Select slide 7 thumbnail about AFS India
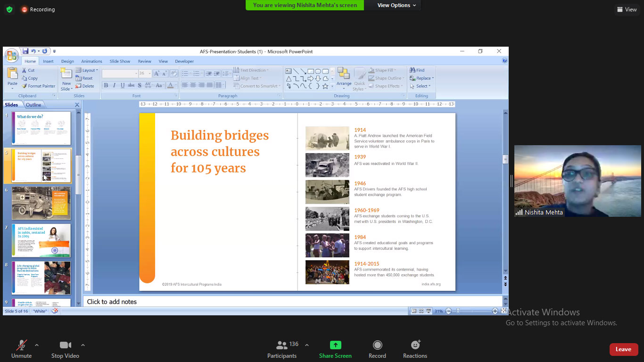The image size is (644, 362). click(x=41, y=240)
